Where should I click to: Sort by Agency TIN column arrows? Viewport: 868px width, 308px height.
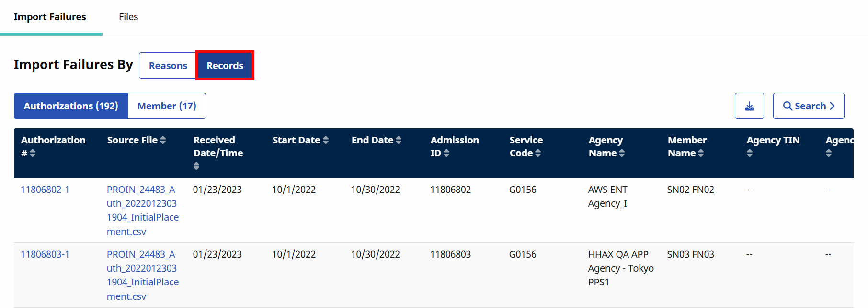coord(750,153)
